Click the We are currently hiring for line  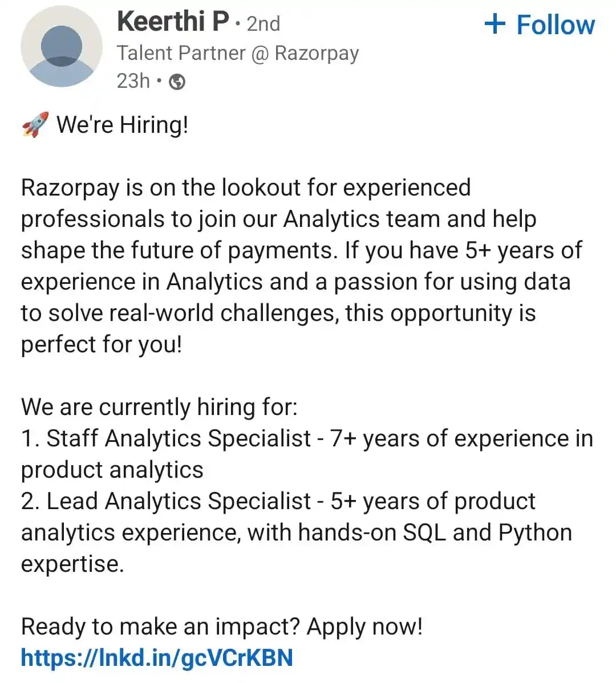(x=160, y=407)
